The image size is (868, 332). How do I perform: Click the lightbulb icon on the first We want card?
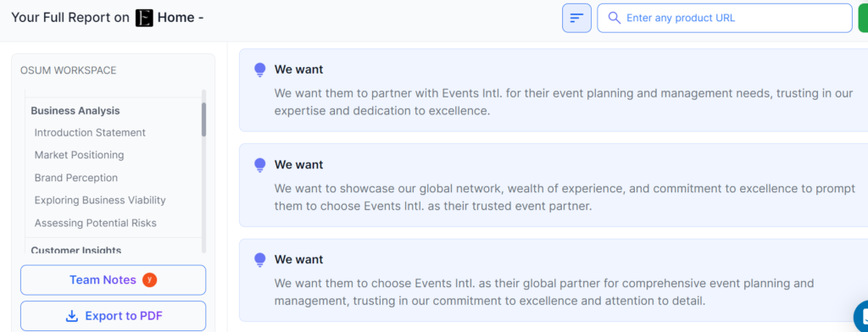(x=259, y=70)
